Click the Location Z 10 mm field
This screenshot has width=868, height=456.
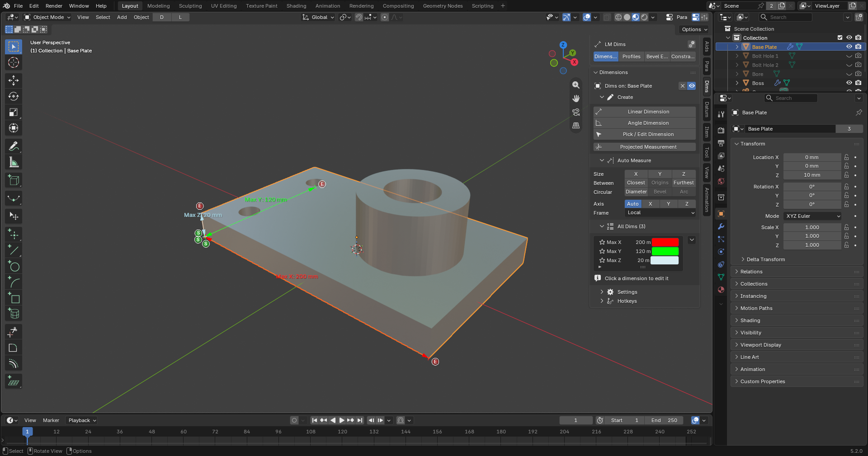point(812,175)
